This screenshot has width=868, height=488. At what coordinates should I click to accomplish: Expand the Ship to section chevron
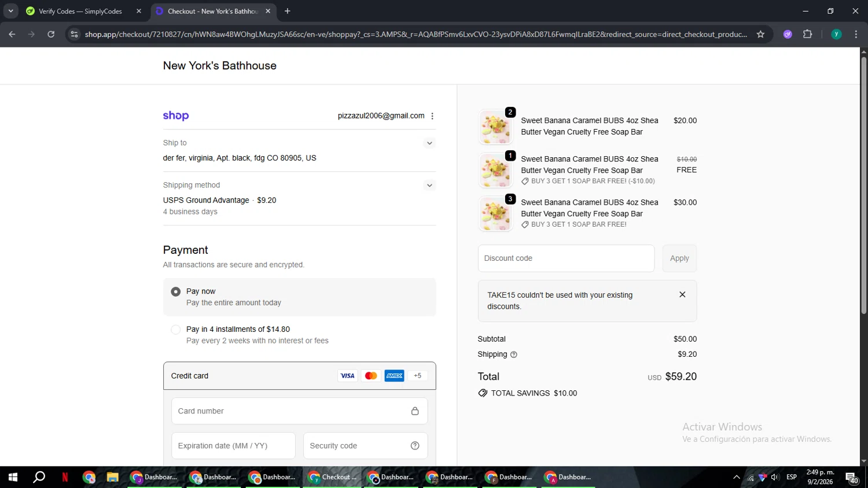point(429,143)
